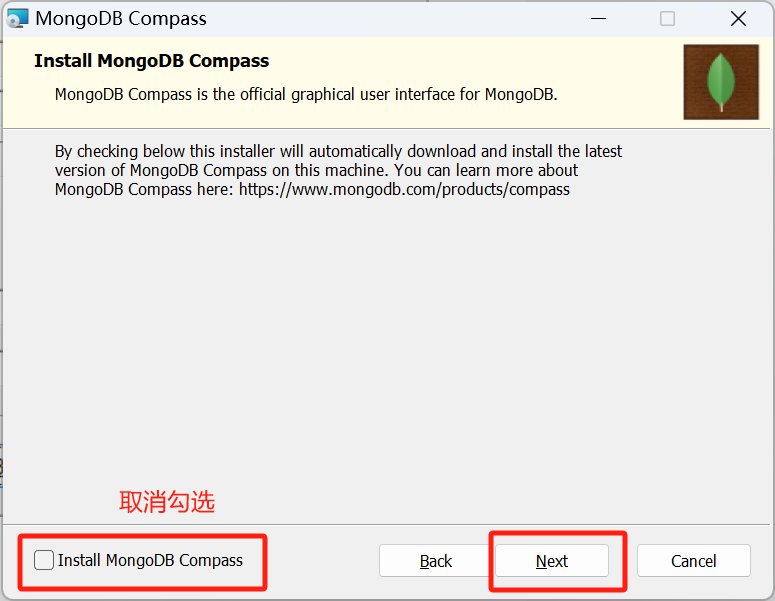Click the bold "Install MongoDB Compass" heading
The image size is (775, 601).
click(x=151, y=61)
